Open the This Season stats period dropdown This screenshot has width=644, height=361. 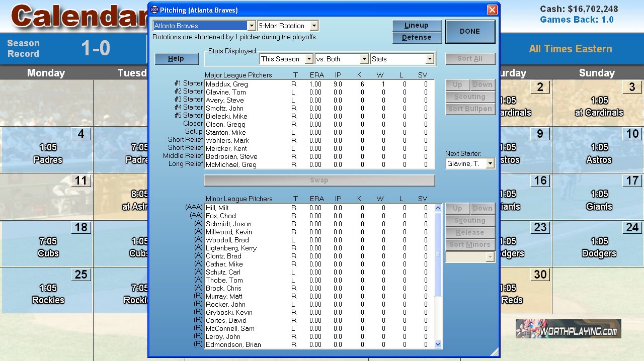309,59
